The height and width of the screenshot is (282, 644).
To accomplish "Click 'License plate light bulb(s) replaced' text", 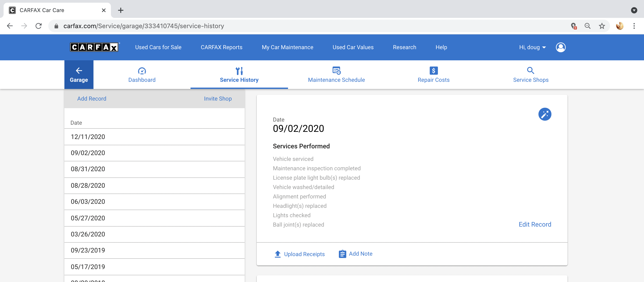I will pos(316,178).
